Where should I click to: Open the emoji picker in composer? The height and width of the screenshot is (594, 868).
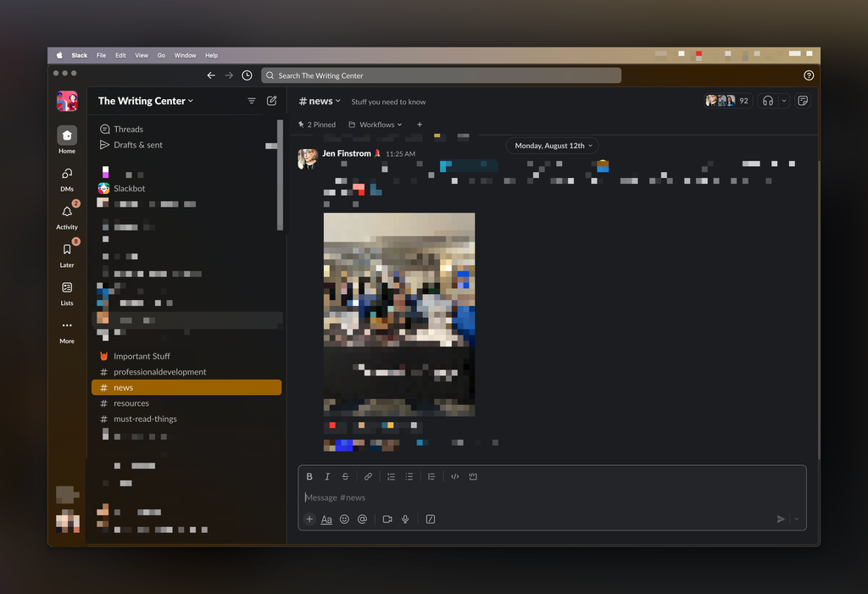pos(344,519)
